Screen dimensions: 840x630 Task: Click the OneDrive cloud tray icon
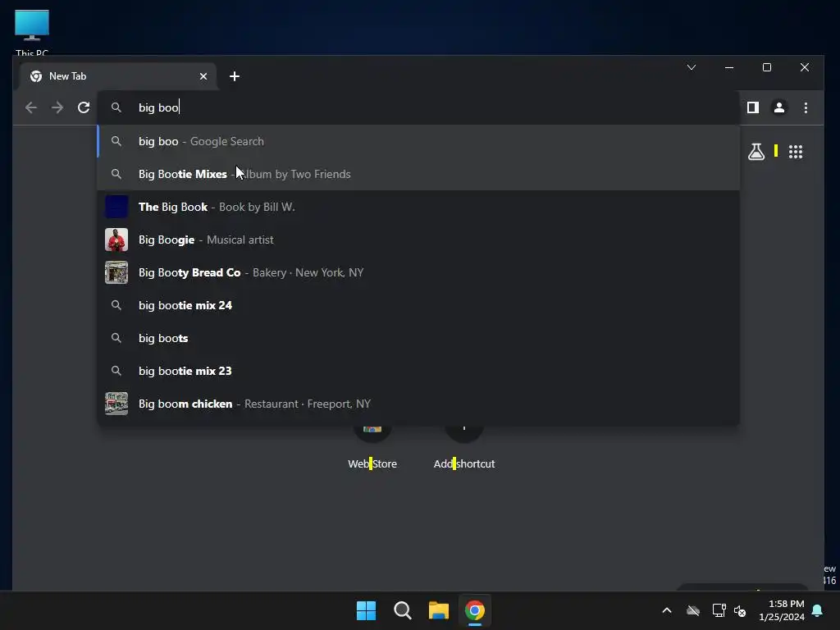pos(693,610)
